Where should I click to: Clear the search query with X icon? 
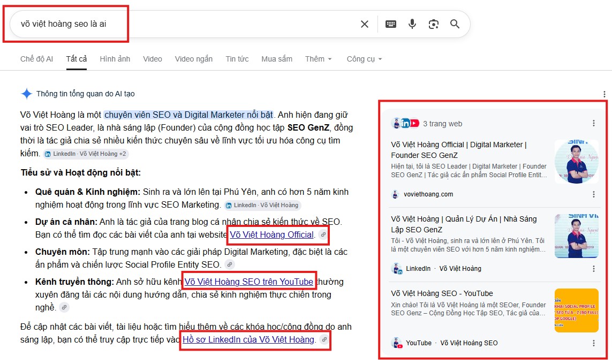pyautogui.click(x=365, y=24)
